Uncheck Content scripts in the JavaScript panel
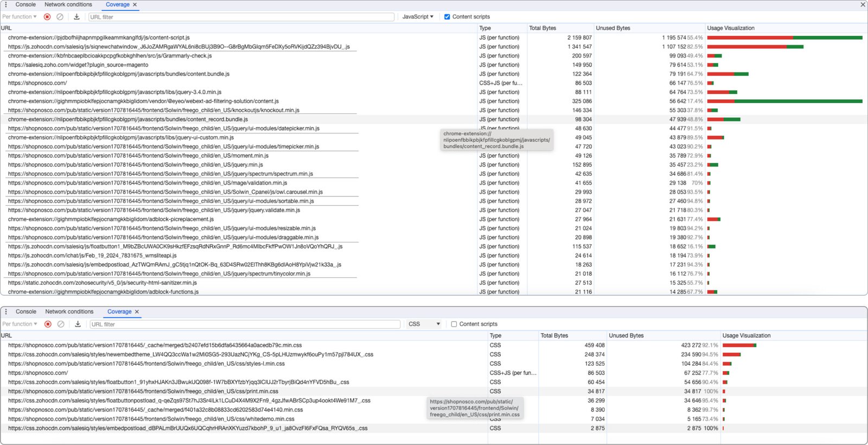Screen dimensions: 868x445 pyautogui.click(x=447, y=17)
